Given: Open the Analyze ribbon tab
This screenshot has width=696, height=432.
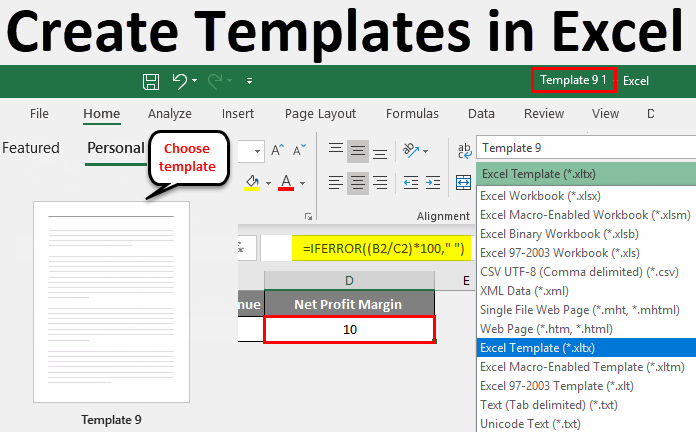Looking at the screenshot, I should (170, 114).
